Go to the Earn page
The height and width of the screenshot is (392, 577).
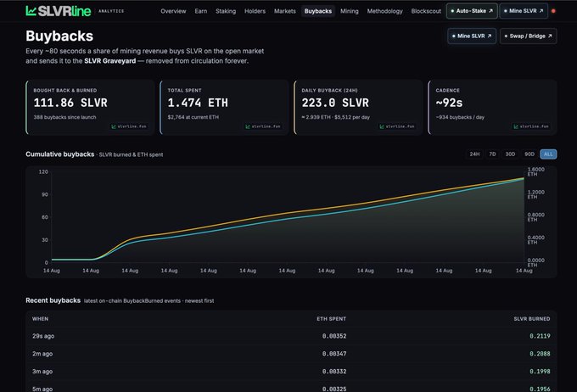(x=200, y=11)
